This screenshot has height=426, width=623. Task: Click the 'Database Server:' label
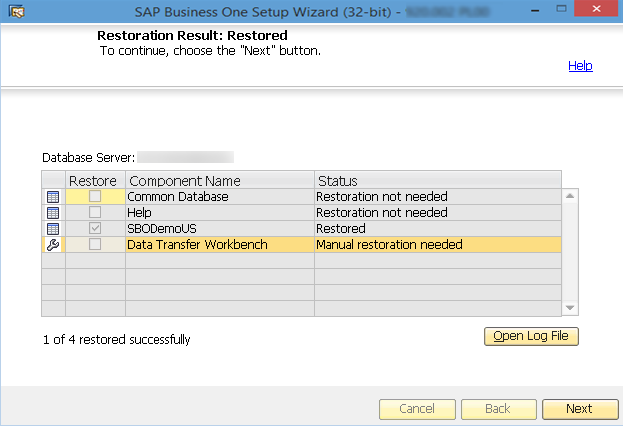89,158
